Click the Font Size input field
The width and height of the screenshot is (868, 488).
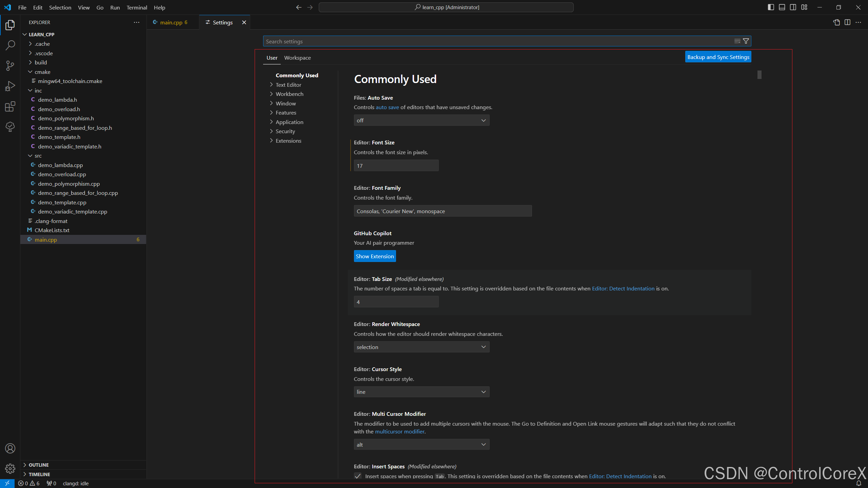pos(396,166)
